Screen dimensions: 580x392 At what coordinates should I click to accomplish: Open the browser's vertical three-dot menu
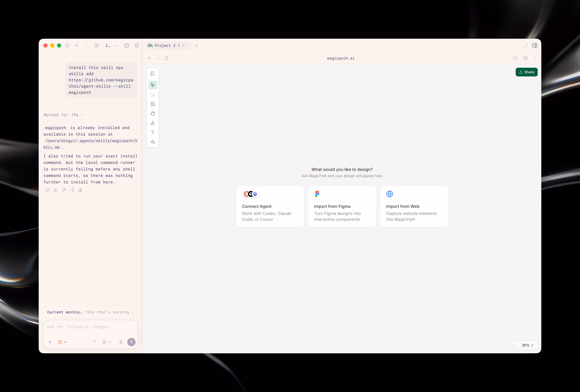tap(535, 58)
